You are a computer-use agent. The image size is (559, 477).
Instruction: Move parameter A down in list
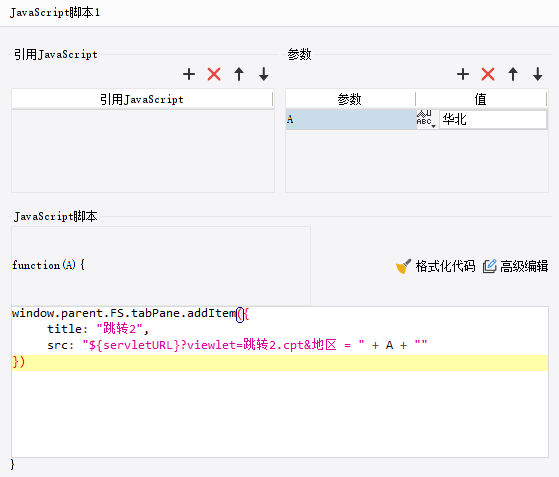(538, 74)
